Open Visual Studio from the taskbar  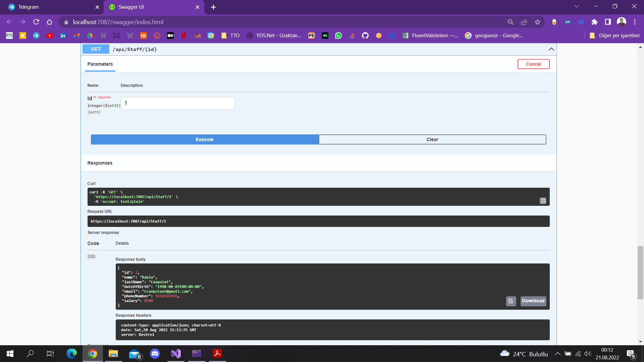point(176,354)
